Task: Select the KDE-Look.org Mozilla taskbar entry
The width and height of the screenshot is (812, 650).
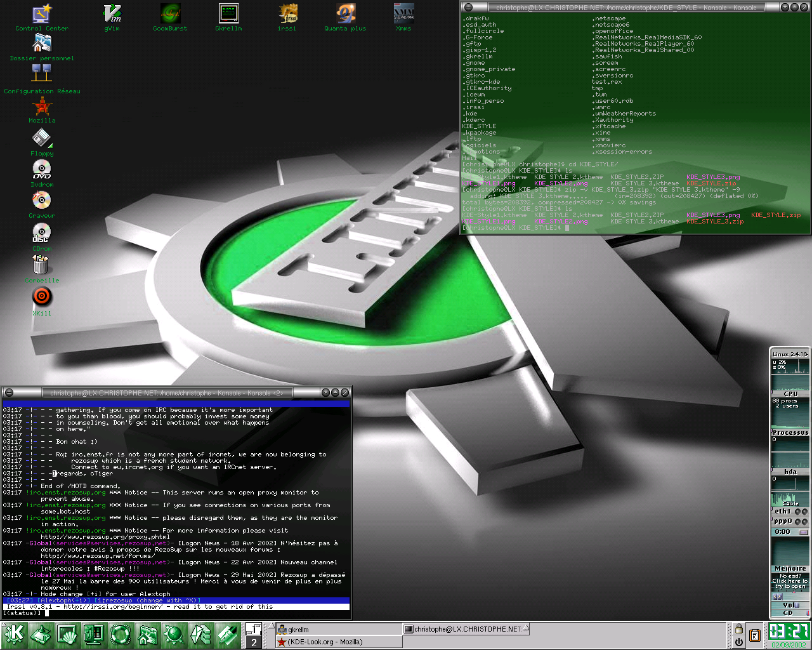Action: 339,642
